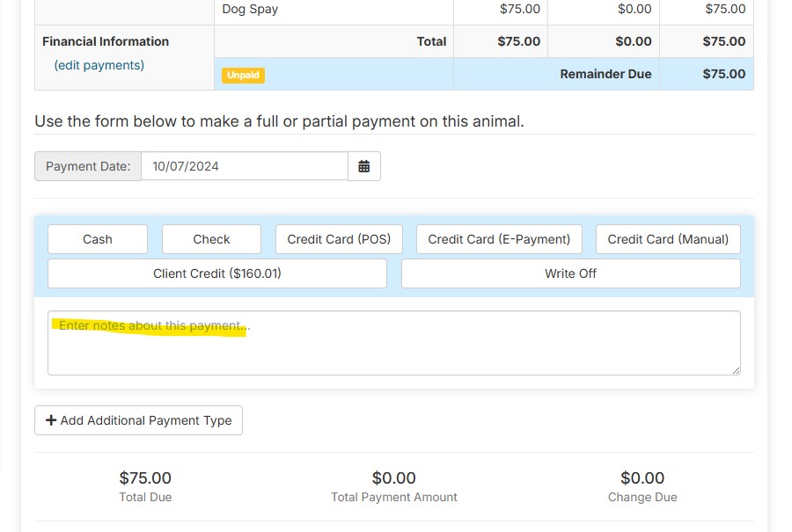Choose the Check payment option
This screenshot has width=792, height=532.
211,239
